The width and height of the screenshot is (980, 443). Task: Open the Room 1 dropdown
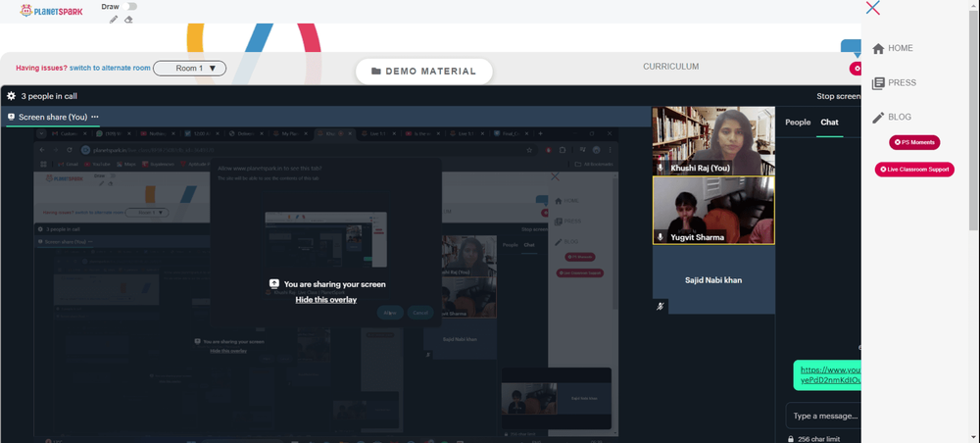click(x=189, y=68)
